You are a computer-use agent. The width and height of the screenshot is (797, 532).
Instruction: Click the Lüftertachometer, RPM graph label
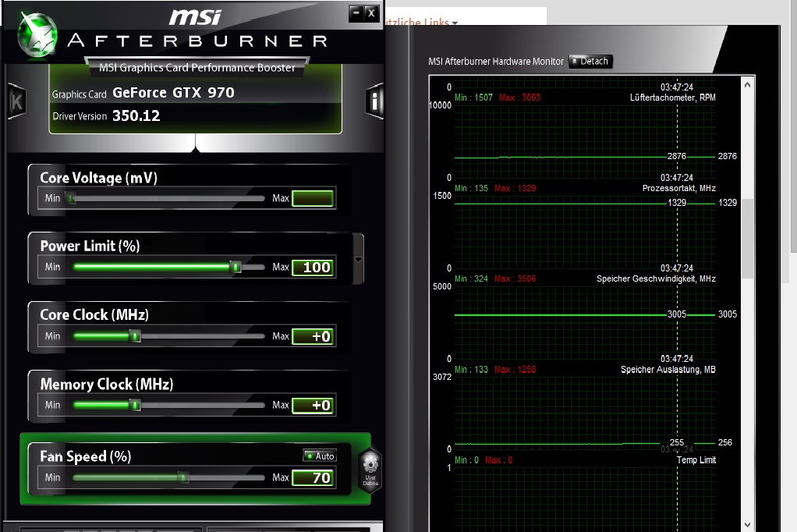point(672,98)
